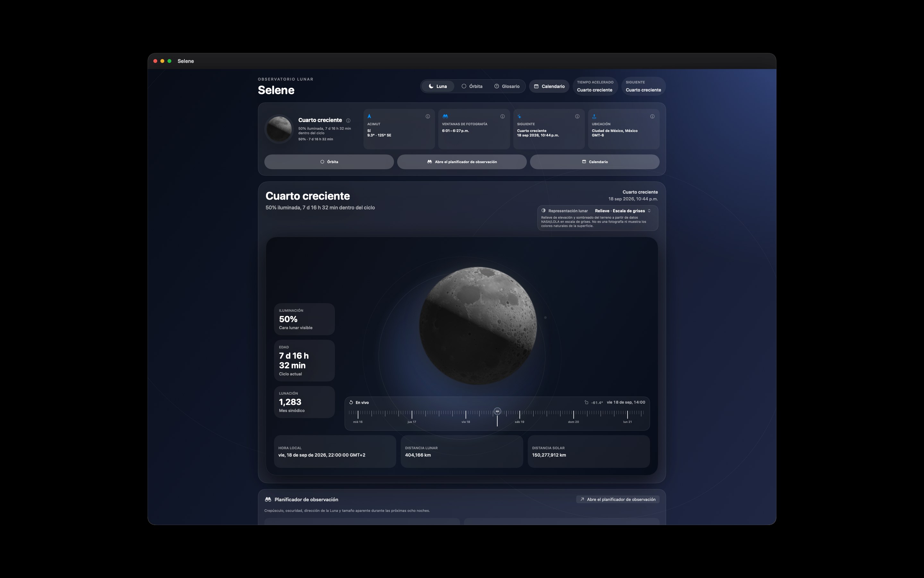Open Calendario from the top navigation

(x=549, y=86)
